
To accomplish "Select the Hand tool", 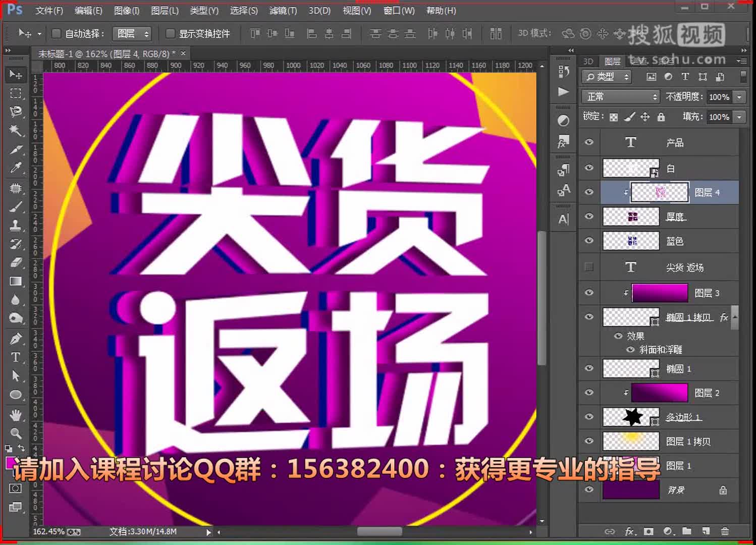I will pos(16,415).
